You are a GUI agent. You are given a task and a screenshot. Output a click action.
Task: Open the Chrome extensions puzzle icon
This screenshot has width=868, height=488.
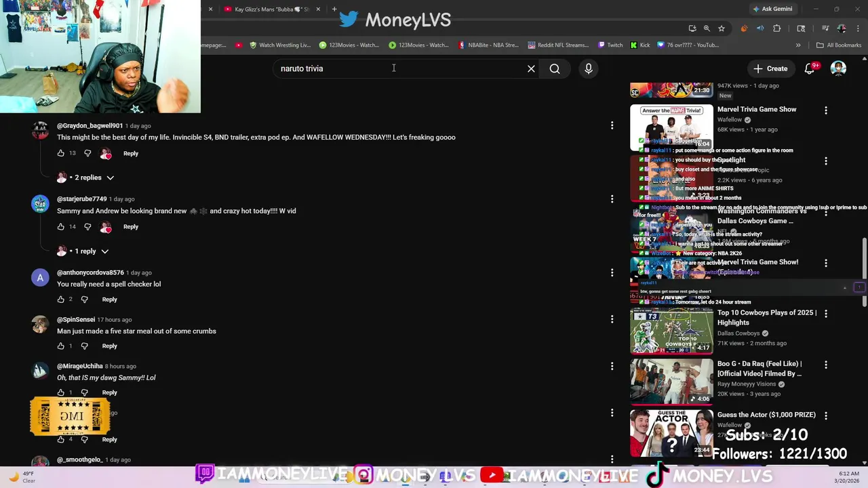tap(776, 28)
